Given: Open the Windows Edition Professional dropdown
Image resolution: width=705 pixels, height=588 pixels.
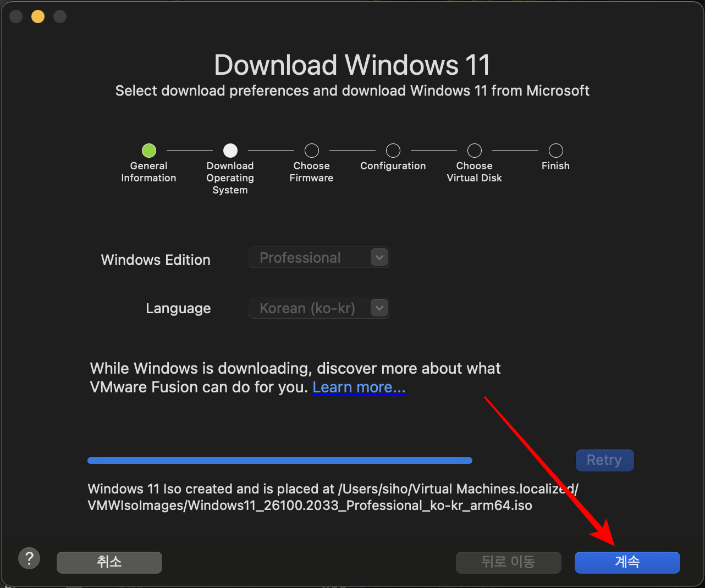Looking at the screenshot, I should point(320,258).
